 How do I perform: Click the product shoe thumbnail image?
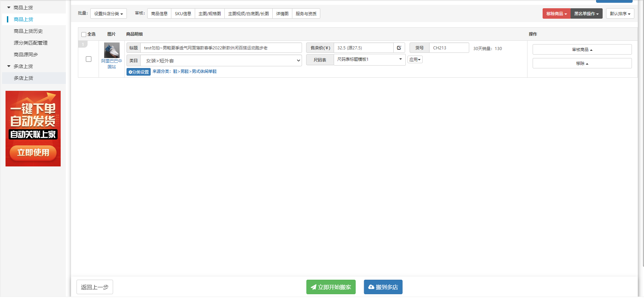(x=112, y=50)
